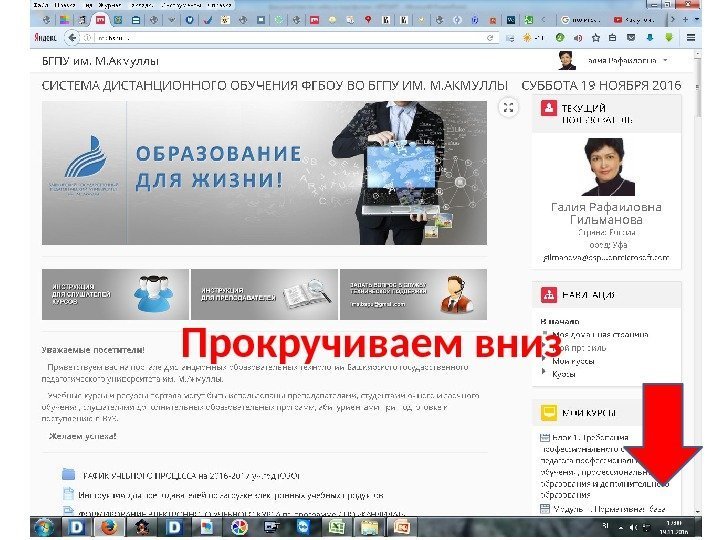Open Firefox from the taskbar
The width and height of the screenshot is (720, 540).
coord(109,527)
